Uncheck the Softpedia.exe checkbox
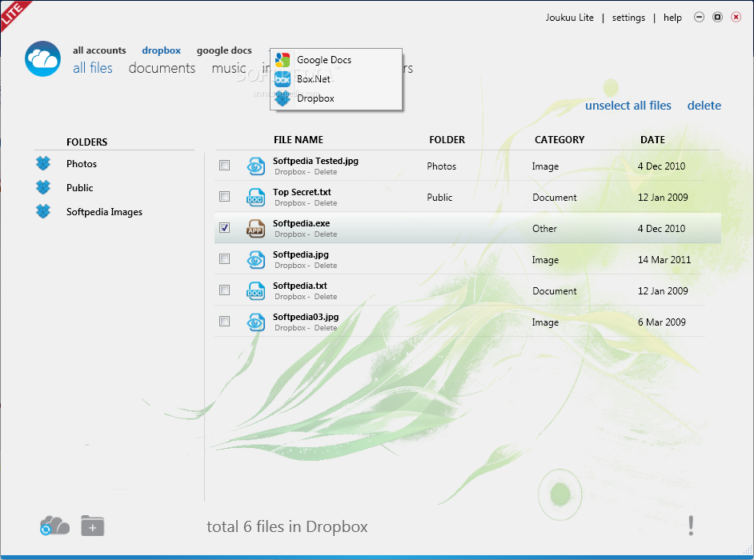754x560 pixels. [x=224, y=228]
